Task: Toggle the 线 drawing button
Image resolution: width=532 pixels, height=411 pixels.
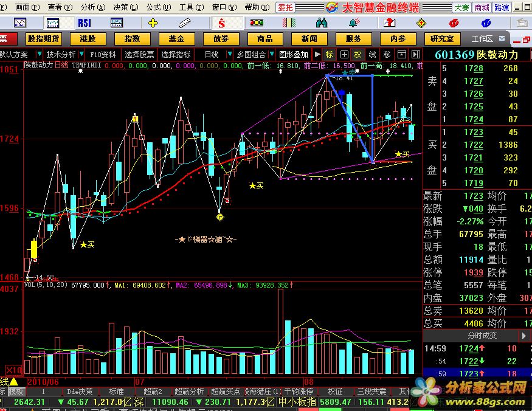Action: tap(372, 54)
